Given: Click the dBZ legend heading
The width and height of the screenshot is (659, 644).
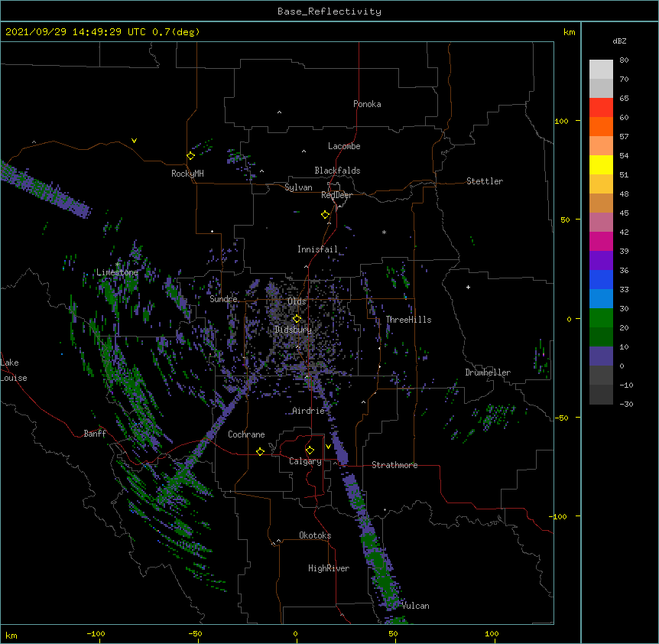Looking at the screenshot, I should (619, 41).
